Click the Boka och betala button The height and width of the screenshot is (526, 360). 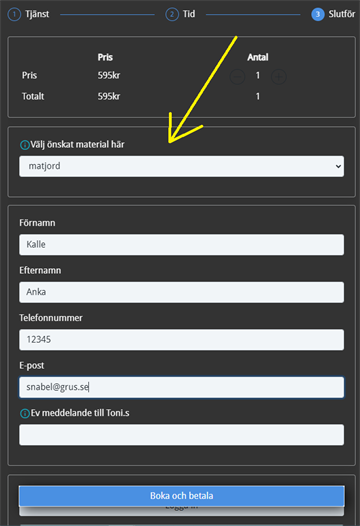coord(182,495)
